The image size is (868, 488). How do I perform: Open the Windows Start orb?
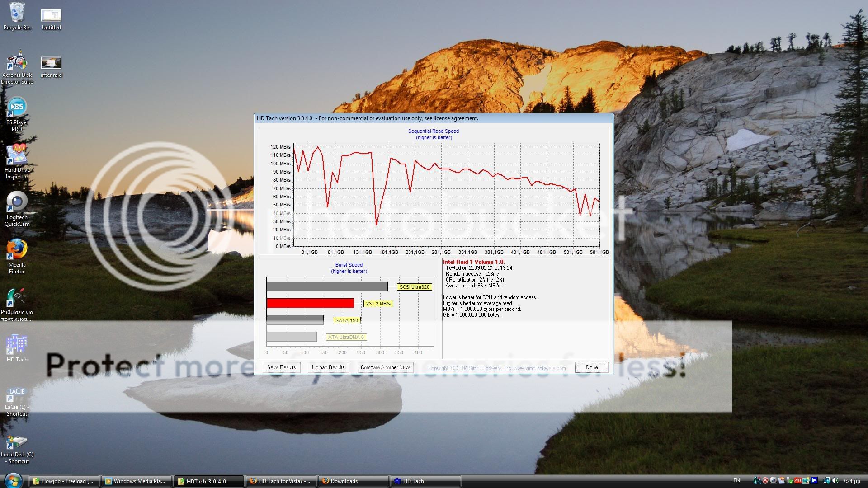(x=13, y=480)
